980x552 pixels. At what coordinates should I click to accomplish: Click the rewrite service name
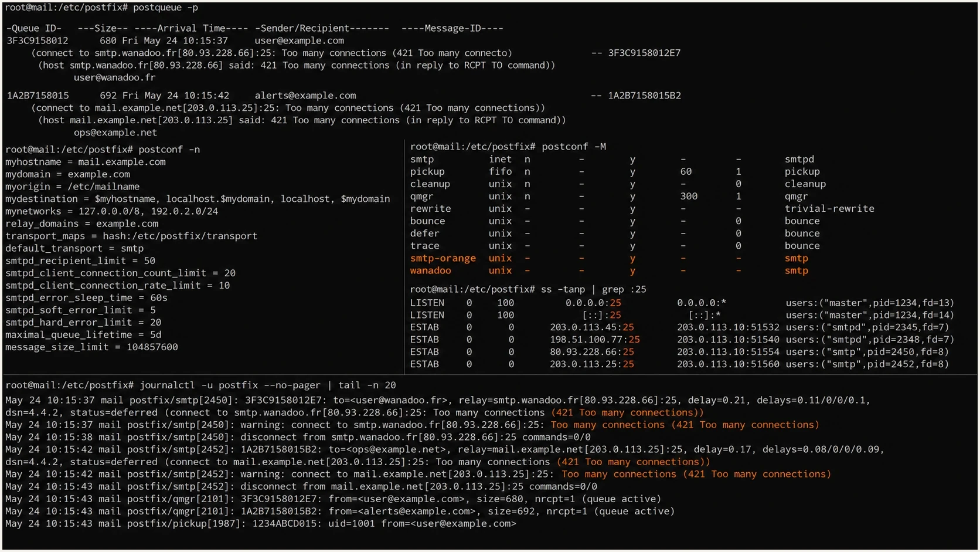430,208
